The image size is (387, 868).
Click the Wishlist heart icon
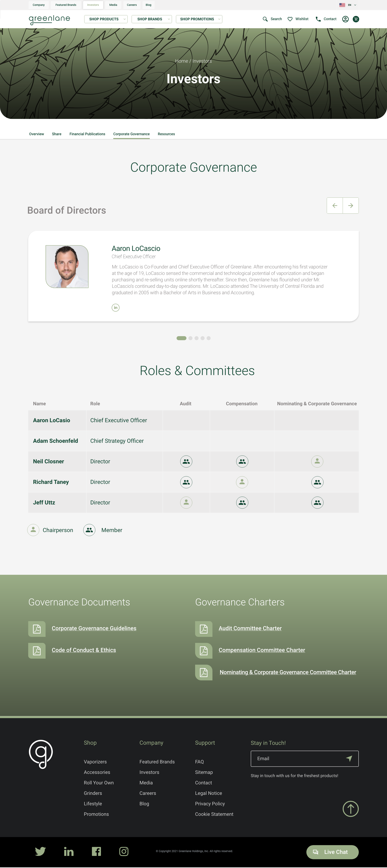(x=290, y=19)
